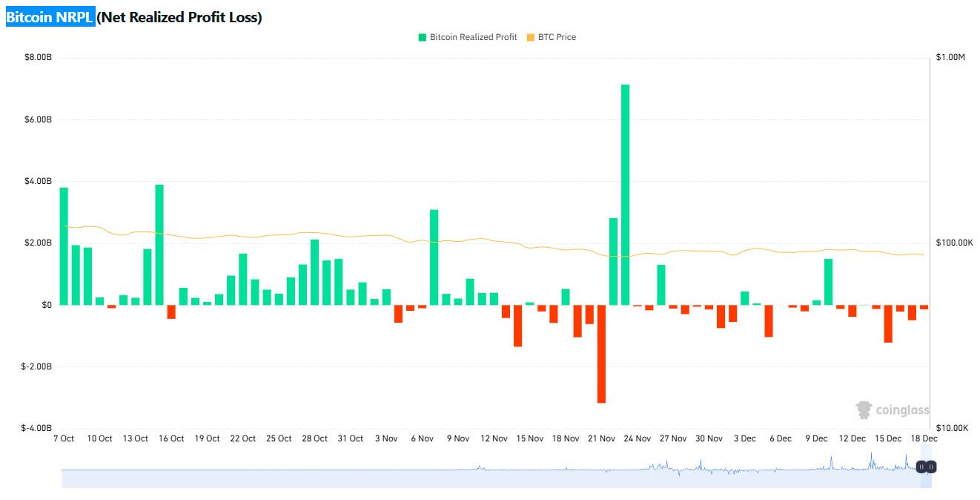Click the first green bar at 7 Oct
980x500 pixels.
pyautogui.click(x=64, y=246)
